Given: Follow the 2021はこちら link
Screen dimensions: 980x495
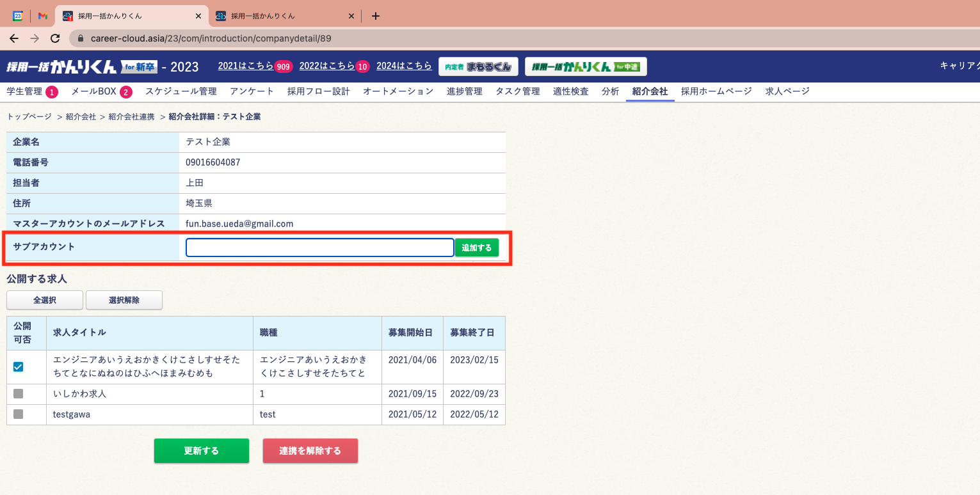Looking at the screenshot, I should (246, 66).
